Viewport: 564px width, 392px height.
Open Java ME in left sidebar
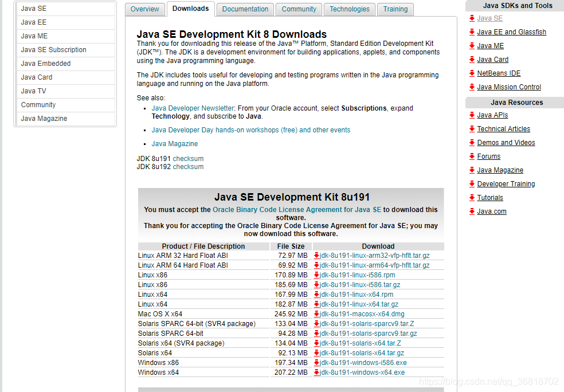pos(65,36)
